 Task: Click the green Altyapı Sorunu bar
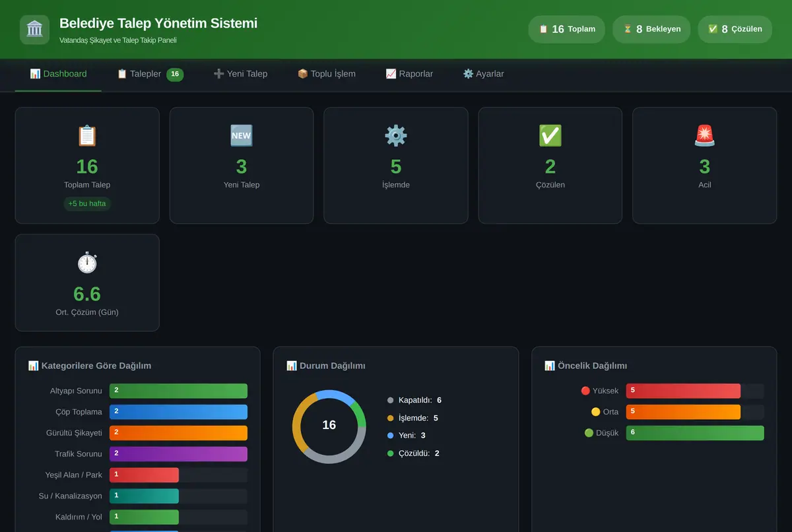coord(178,391)
